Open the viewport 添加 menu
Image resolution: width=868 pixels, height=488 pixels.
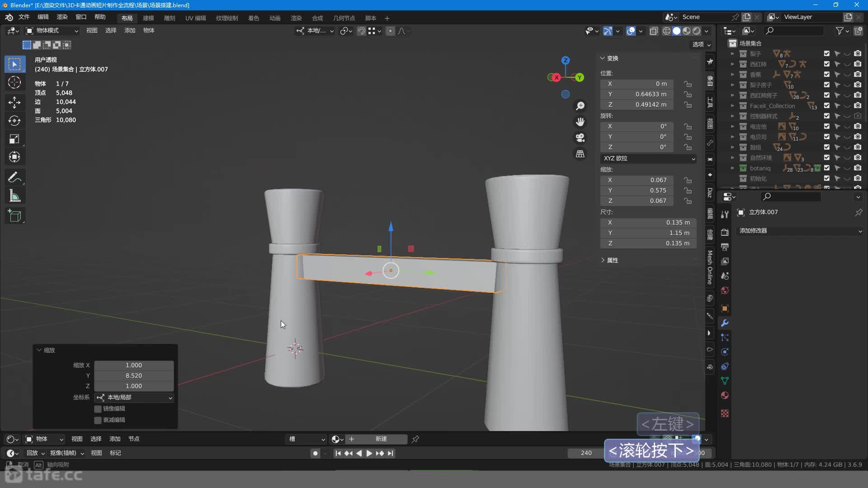130,31
